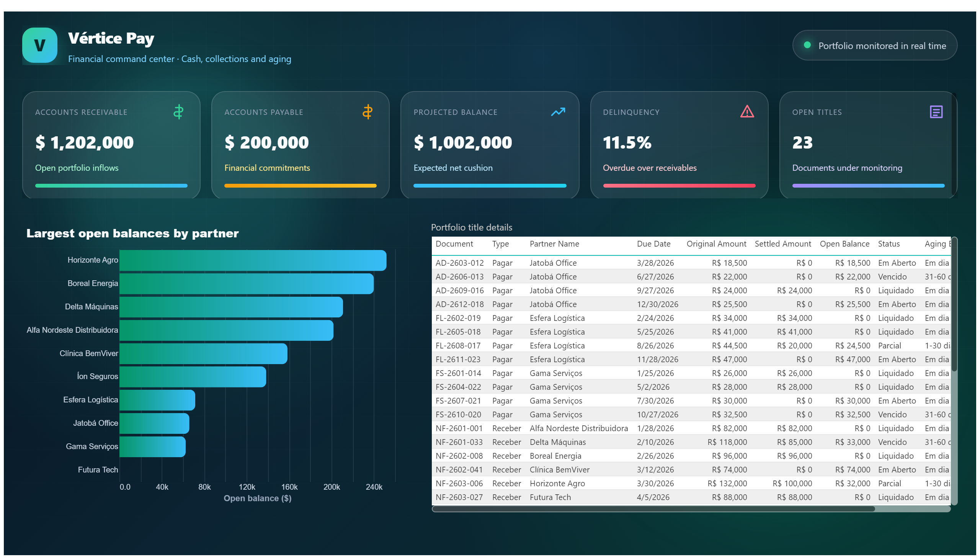Click the table vertical scrollbar thumb
This screenshot has height=559, width=980.
[x=954, y=304]
